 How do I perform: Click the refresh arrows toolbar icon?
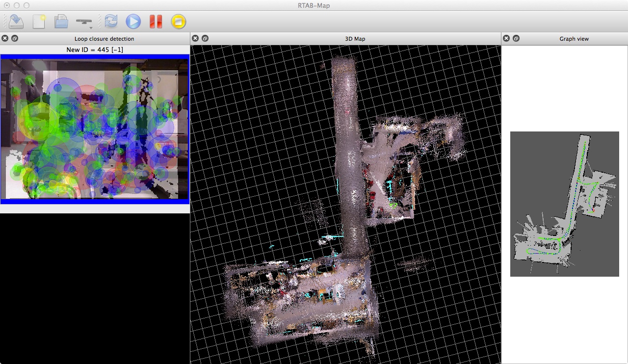(111, 22)
